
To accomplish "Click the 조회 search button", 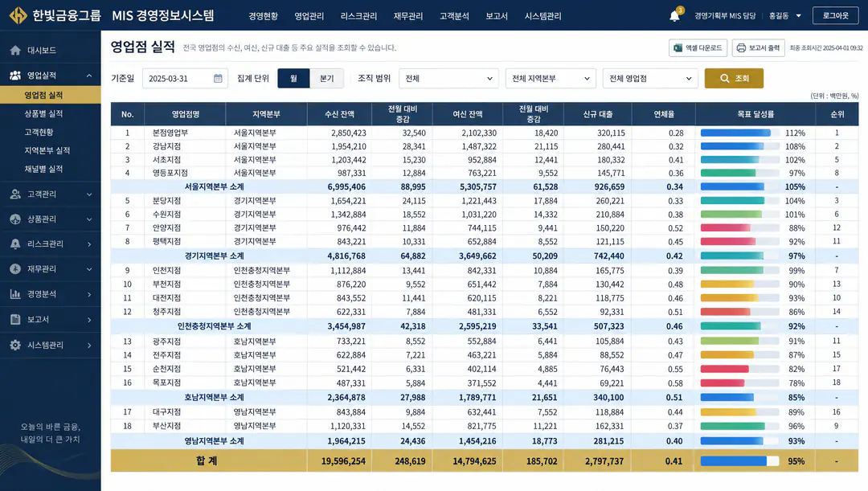I will 734,79.
